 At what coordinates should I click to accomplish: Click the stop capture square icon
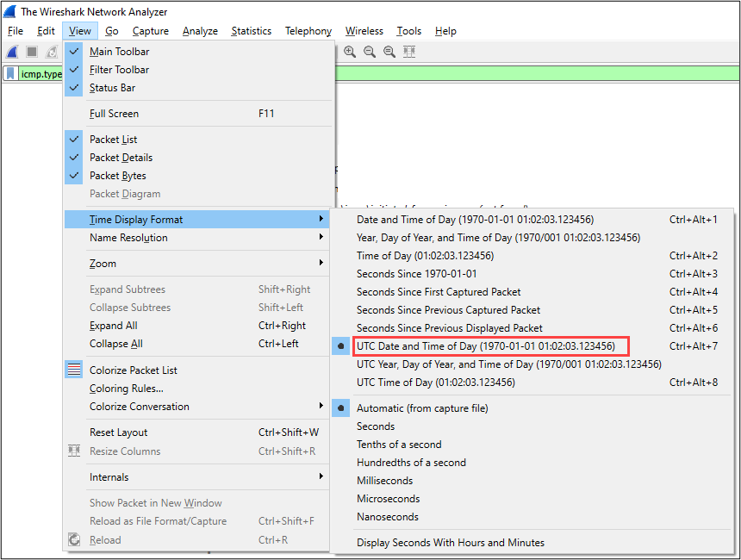(32, 52)
